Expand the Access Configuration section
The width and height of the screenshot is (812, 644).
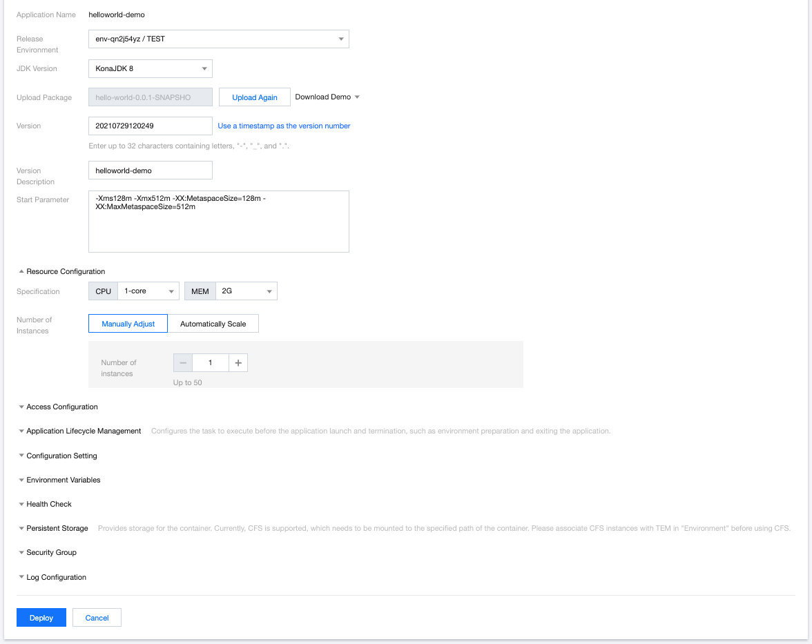point(58,407)
